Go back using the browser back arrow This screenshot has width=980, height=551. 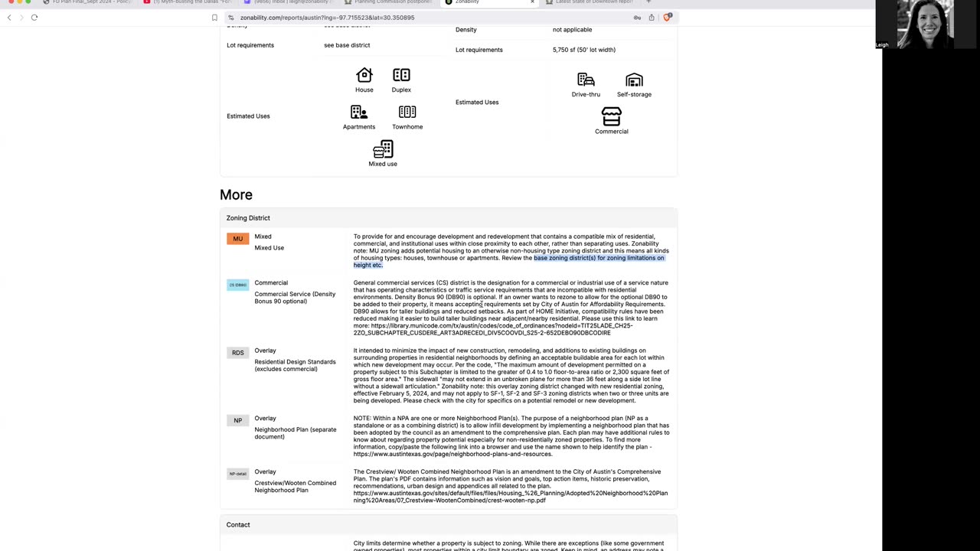(9, 18)
